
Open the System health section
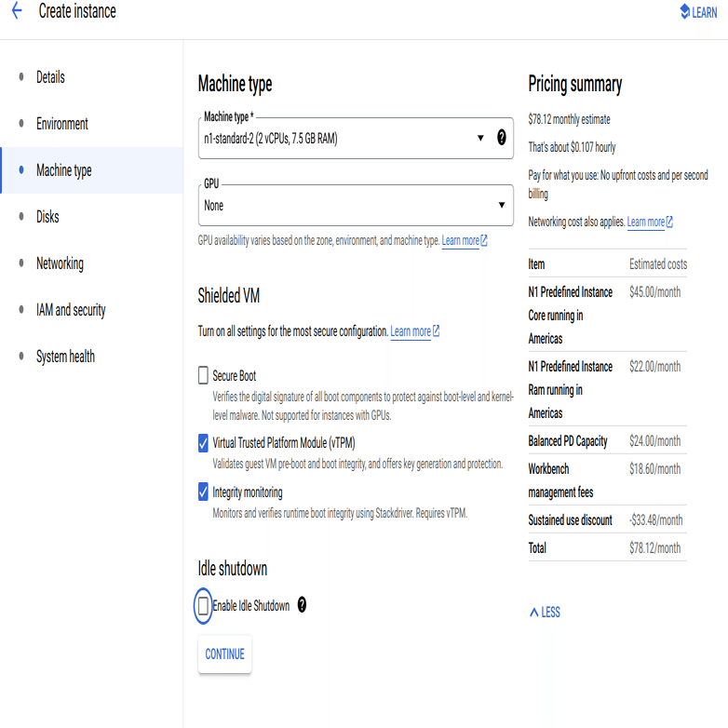pyautogui.click(x=65, y=357)
